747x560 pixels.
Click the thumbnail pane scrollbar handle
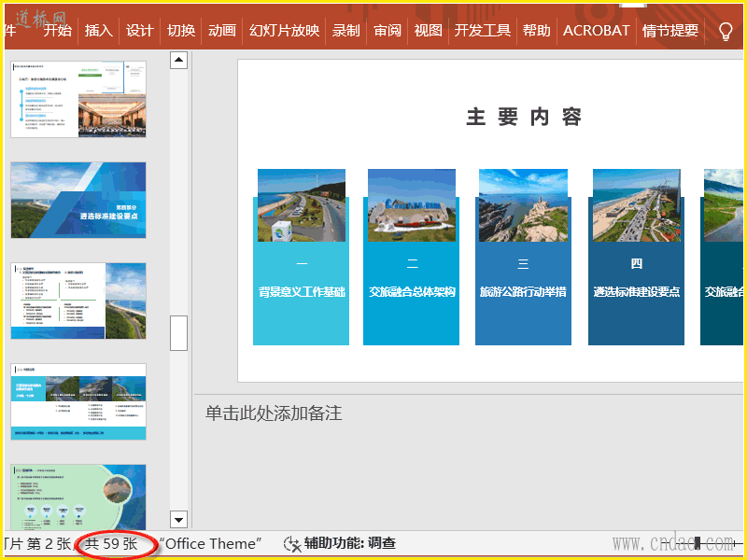coord(178,333)
